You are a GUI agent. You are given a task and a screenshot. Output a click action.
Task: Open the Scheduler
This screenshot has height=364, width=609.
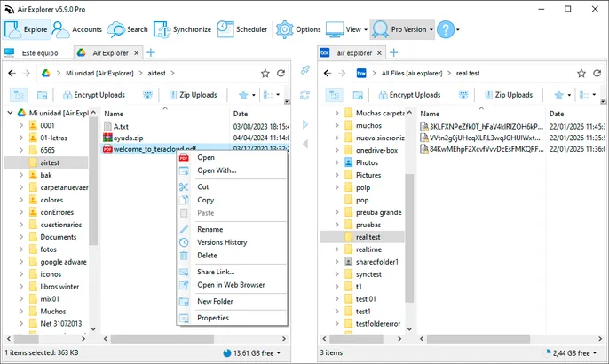point(242,29)
